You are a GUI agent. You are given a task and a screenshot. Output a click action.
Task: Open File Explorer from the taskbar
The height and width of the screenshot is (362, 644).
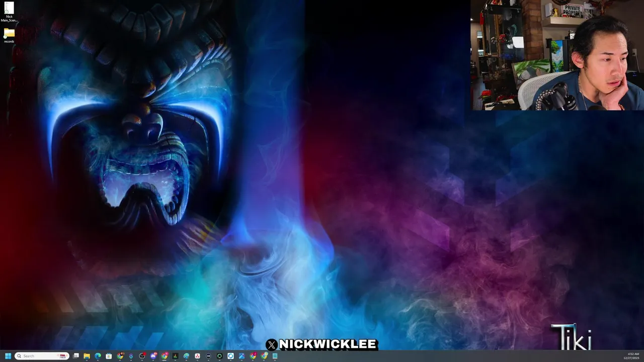pos(87,356)
